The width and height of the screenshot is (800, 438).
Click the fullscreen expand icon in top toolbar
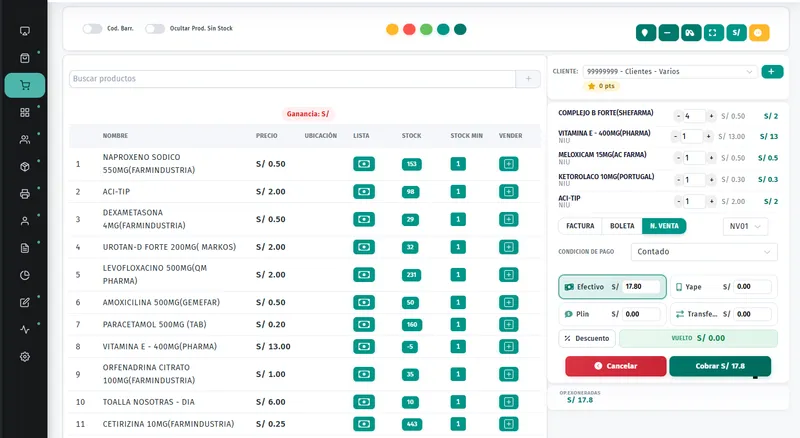713,33
